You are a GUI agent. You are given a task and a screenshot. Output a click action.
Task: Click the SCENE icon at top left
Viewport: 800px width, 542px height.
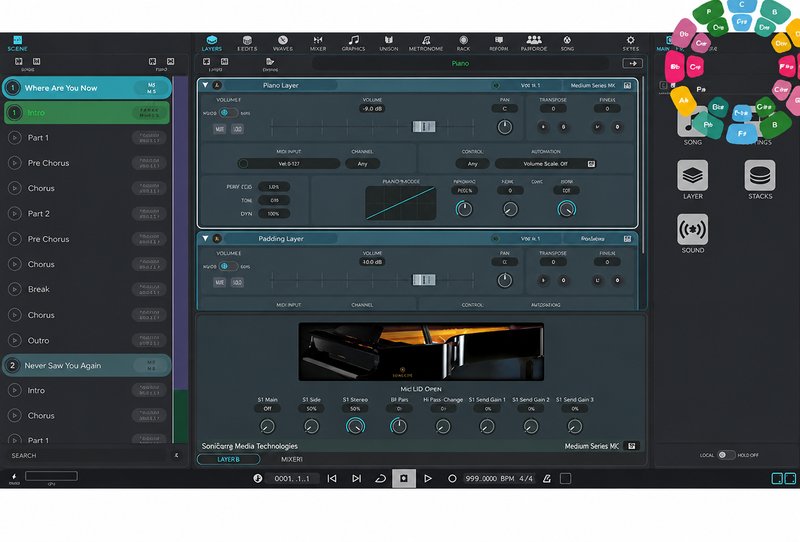pyautogui.click(x=17, y=43)
